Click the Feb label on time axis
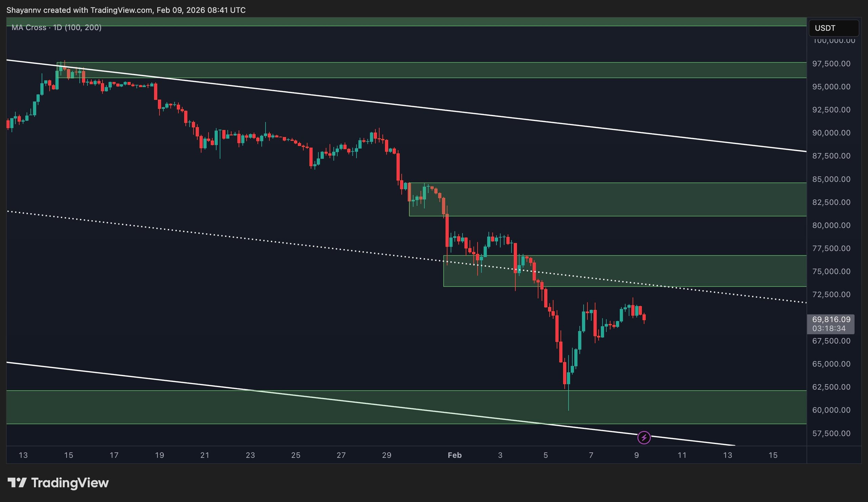The height and width of the screenshot is (502, 868). [x=454, y=455]
